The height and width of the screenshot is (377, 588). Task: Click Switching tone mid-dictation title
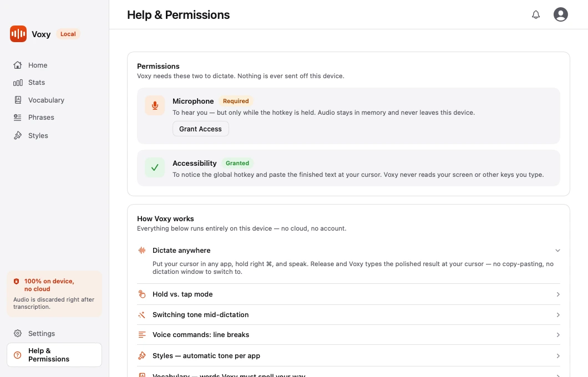(201, 315)
